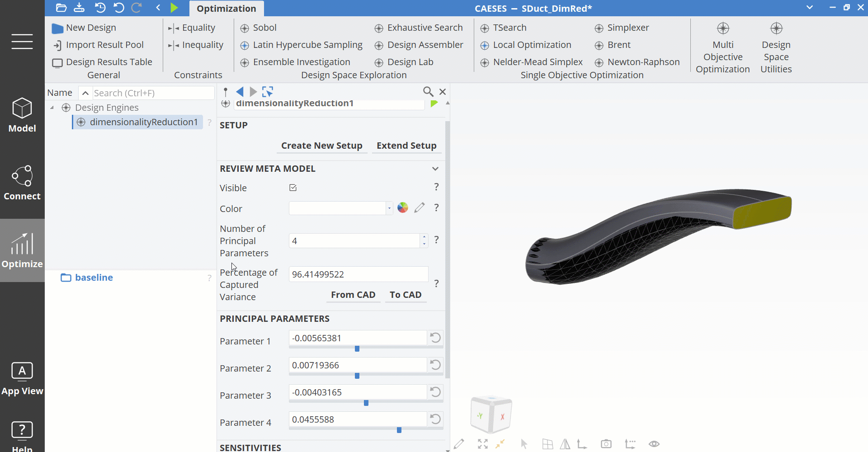This screenshot has height=452, width=868.
Task: Open the Design Results Table
Action: 103,62
